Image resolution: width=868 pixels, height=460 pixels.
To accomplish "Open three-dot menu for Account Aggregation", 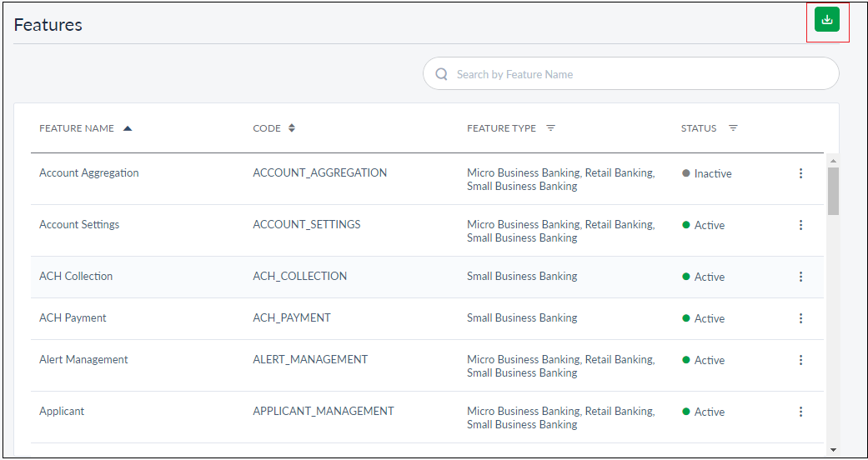I will [x=800, y=173].
